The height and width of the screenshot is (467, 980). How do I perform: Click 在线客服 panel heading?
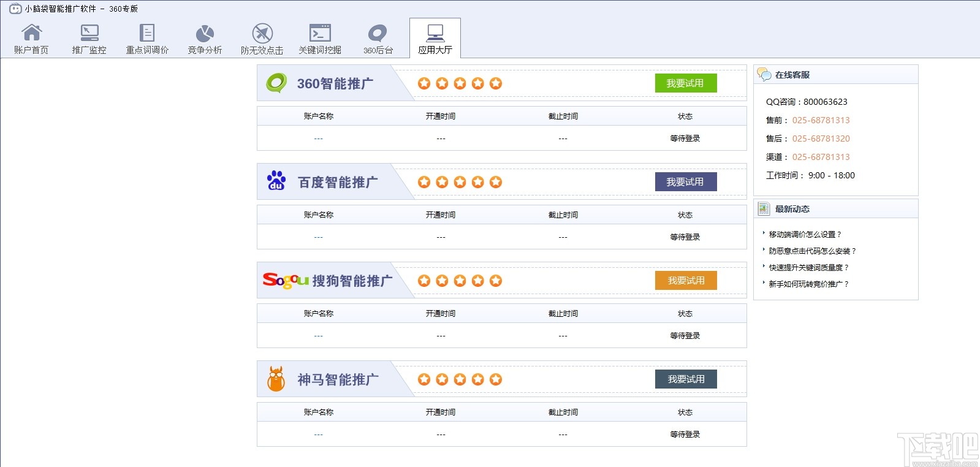click(x=792, y=75)
